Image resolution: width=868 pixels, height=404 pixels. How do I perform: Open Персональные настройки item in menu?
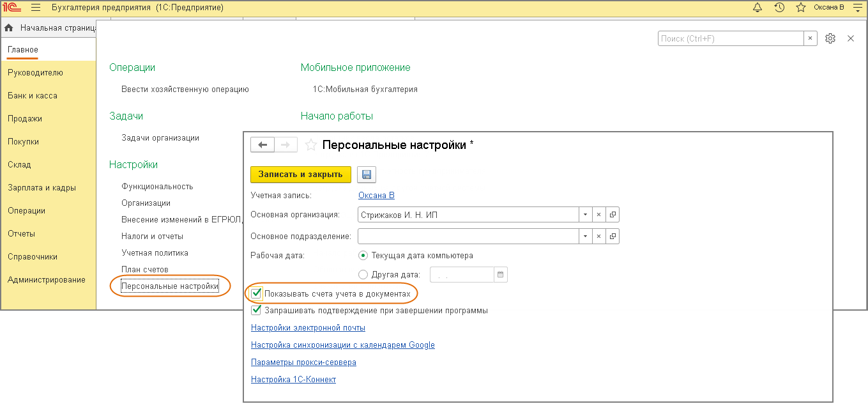tap(170, 286)
